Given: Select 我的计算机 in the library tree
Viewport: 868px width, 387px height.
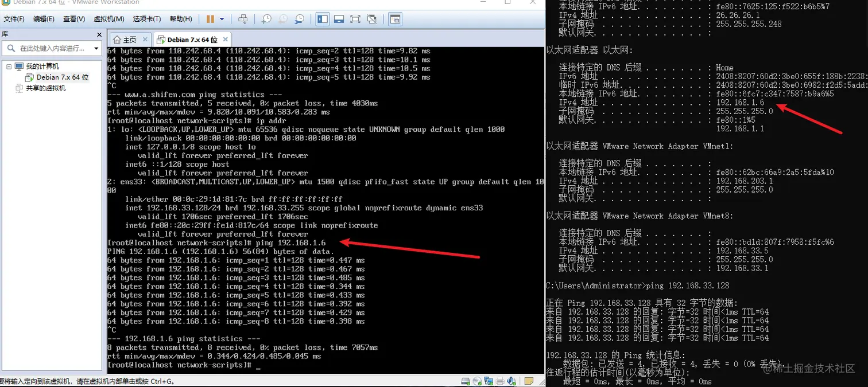Looking at the screenshot, I should 42,67.
